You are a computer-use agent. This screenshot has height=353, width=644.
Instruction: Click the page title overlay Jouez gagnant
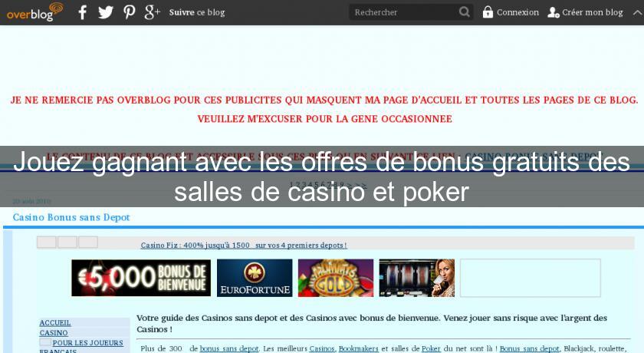pos(321,176)
